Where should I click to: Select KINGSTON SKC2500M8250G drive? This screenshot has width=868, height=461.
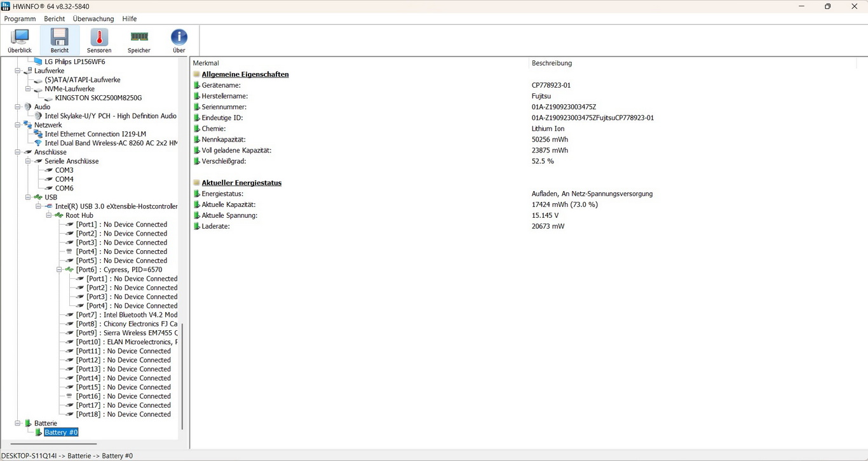tap(98, 98)
